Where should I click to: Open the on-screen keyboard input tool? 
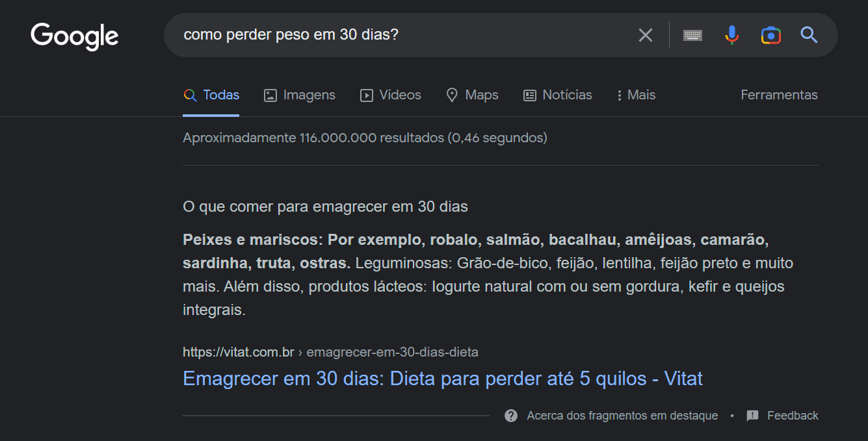[x=692, y=35]
